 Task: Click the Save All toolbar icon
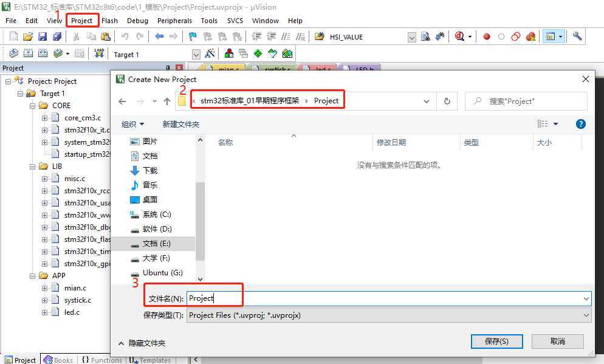57,36
